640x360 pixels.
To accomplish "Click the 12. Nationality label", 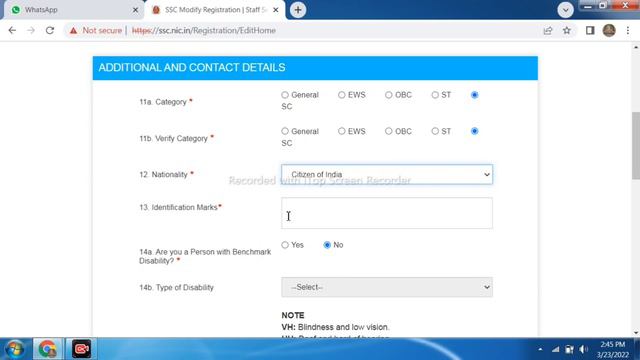I will coord(163,175).
